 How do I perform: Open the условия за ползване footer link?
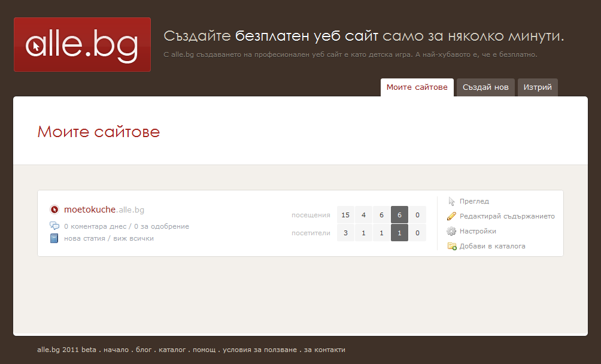[260, 350]
